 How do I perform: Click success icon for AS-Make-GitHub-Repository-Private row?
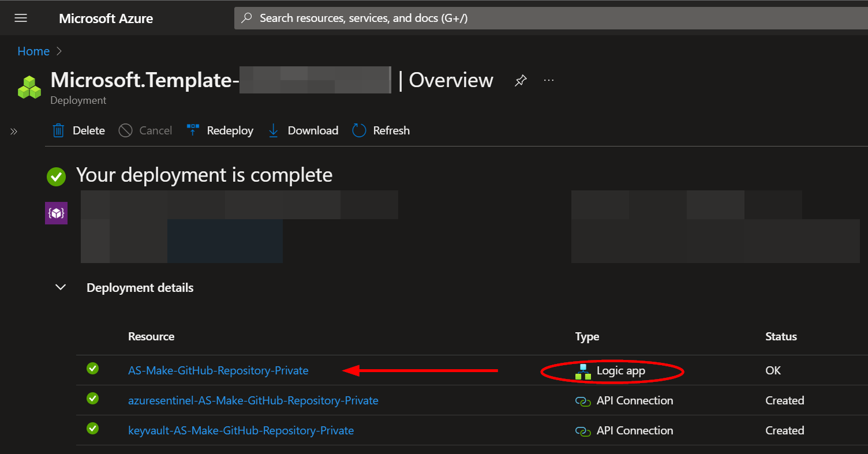[92, 368]
